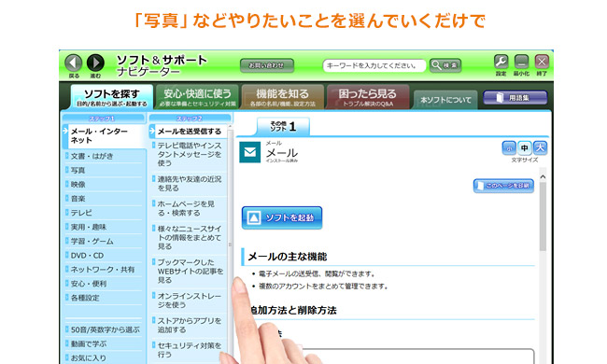Open 50音/英数字から選ぶ
607x364 pixels.
click(x=104, y=330)
